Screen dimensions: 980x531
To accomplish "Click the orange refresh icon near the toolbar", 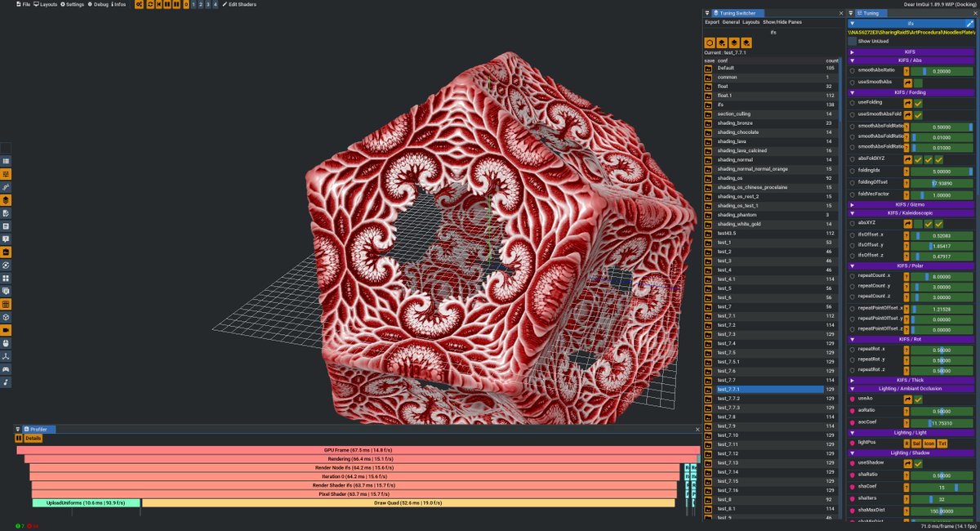I will click(x=150, y=4).
